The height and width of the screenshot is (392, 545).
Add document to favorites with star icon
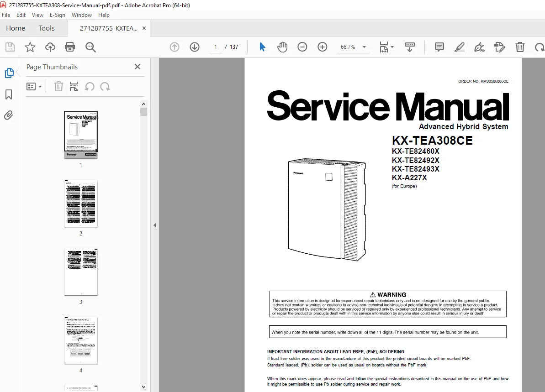pyautogui.click(x=30, y=47)
